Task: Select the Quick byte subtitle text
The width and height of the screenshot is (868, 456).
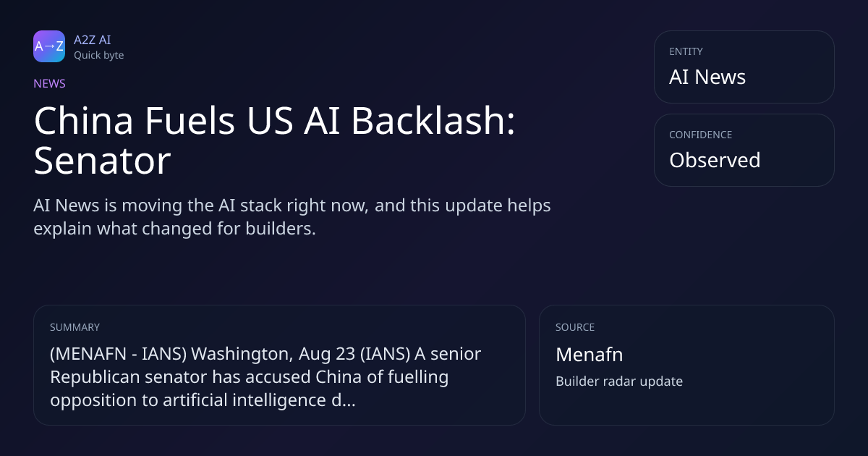Action: pyautogui.click(x=98, y=55)
